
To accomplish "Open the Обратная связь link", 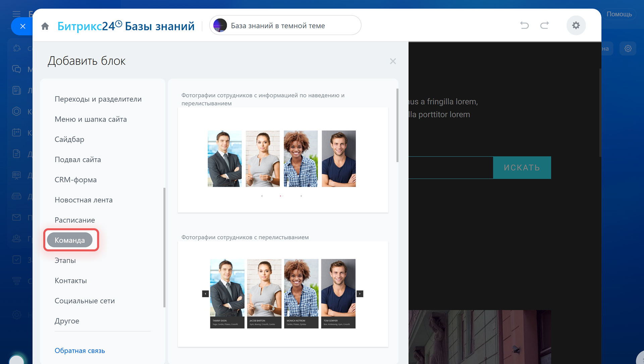I will point(80,351).
